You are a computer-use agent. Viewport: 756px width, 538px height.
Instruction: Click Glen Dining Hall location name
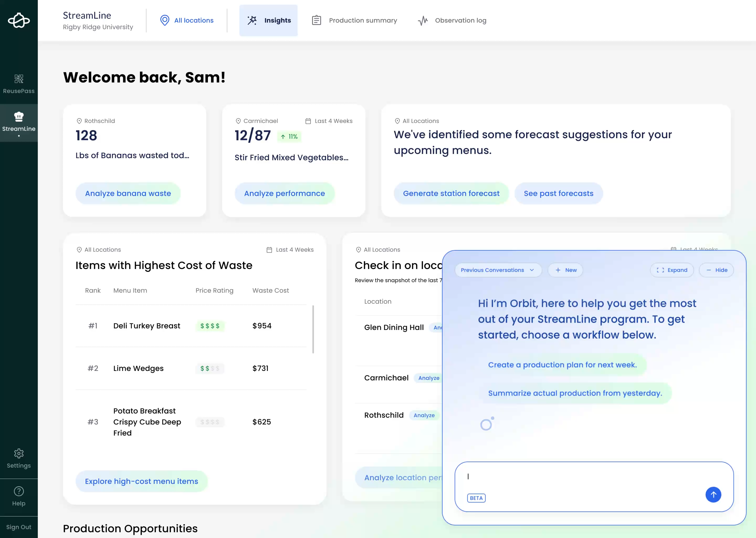click(394, 327)
